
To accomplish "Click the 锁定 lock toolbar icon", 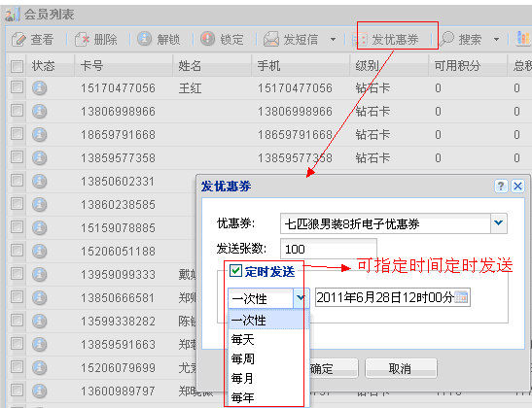I will coord(207,39).
